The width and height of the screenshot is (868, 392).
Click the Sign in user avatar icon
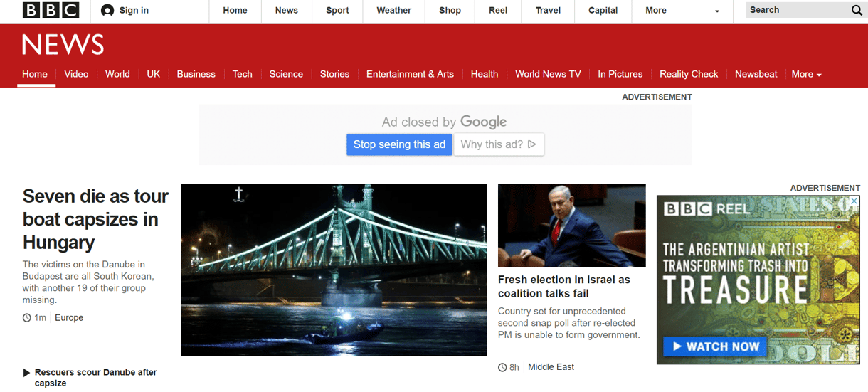click(107, 10)
